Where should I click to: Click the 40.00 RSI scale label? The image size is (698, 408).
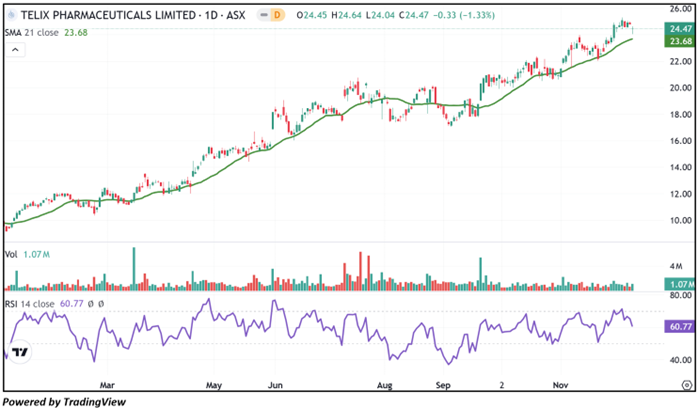tap(681, 360)
